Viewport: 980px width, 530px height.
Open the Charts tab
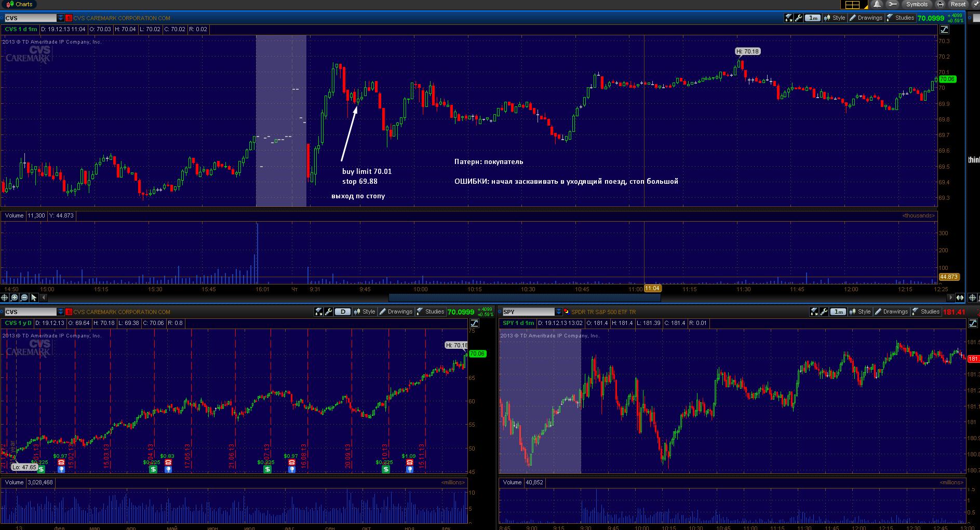click(19, 4)
